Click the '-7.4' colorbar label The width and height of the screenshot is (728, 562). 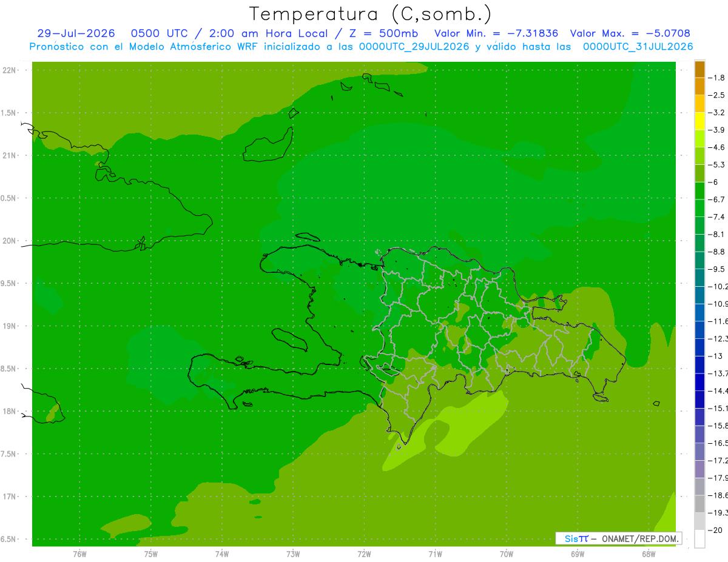(x=716, y=217)
